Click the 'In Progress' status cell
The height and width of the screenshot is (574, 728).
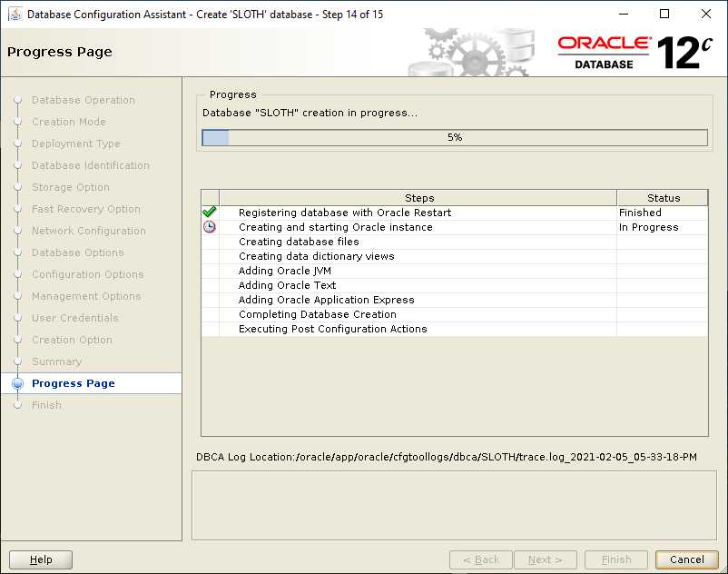(x=663, y=227)
